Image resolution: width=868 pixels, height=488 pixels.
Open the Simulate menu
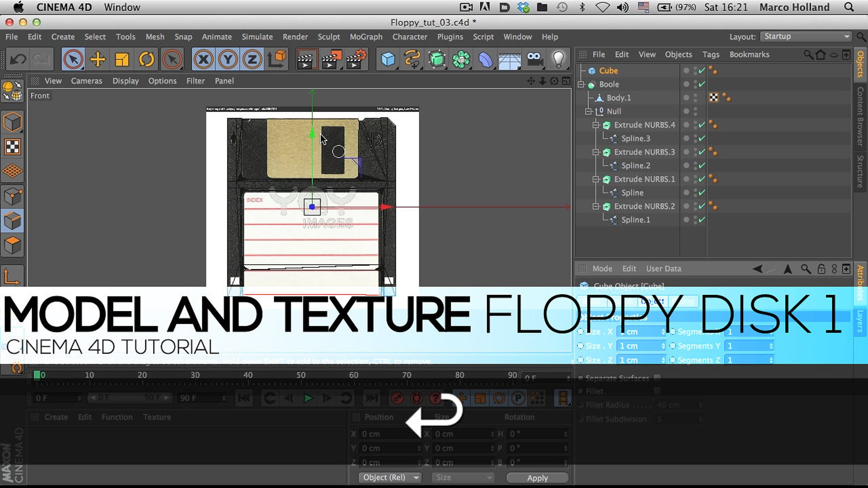257,37
